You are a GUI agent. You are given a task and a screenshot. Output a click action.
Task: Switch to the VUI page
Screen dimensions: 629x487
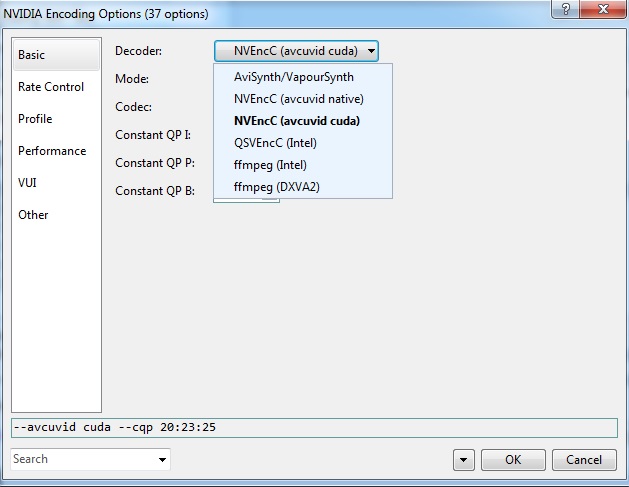(x=56, y=183)
